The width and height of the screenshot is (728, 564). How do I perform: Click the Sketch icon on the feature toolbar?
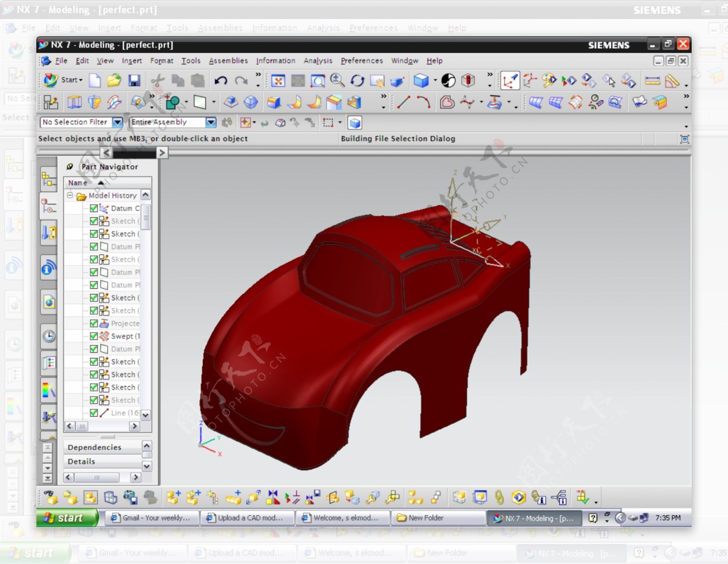click(51, 102)
